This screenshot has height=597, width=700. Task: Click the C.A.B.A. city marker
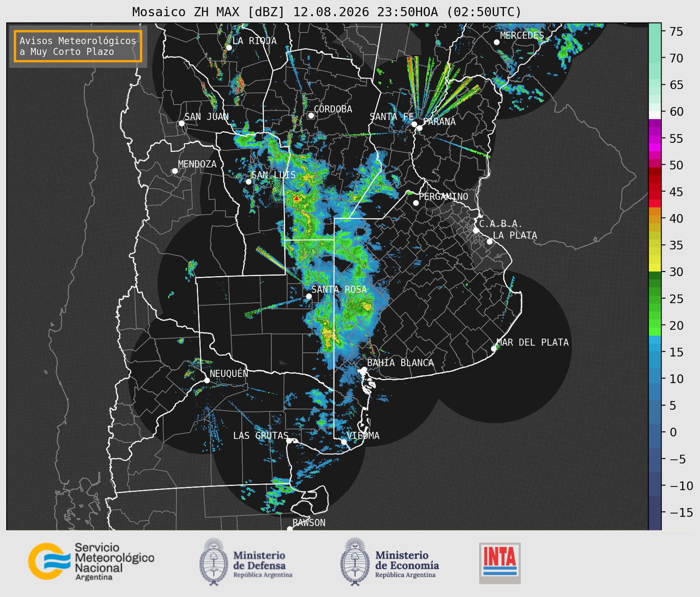pyautogui.click(x=476, y=230)
